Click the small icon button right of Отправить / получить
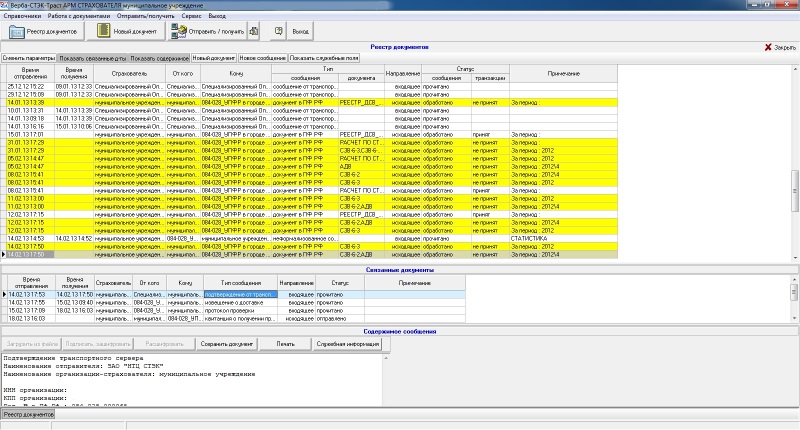The image size is (800, 430). [254, 31]
